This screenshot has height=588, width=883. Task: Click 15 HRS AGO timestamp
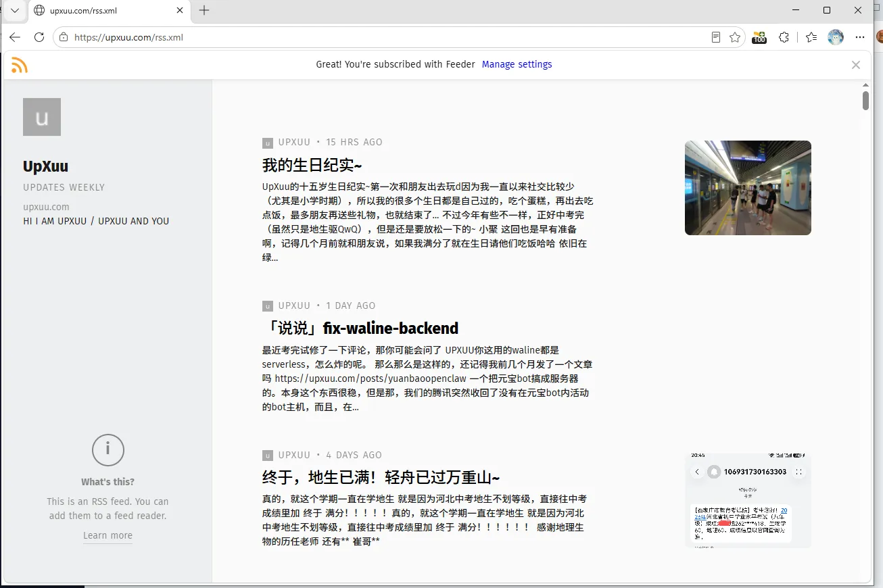click(354, 142)
